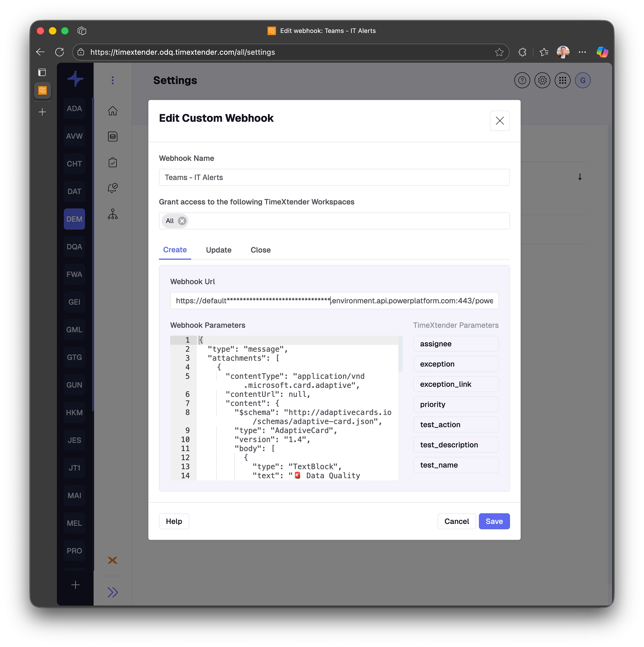Open the three-dot vertical menu
This screenshot has width=644, height=647.
[x=112, y=80]
